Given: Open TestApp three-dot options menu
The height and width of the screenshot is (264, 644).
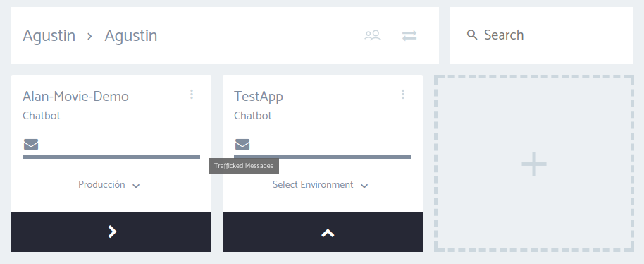Looking at the screenshot, I should 403,95.
